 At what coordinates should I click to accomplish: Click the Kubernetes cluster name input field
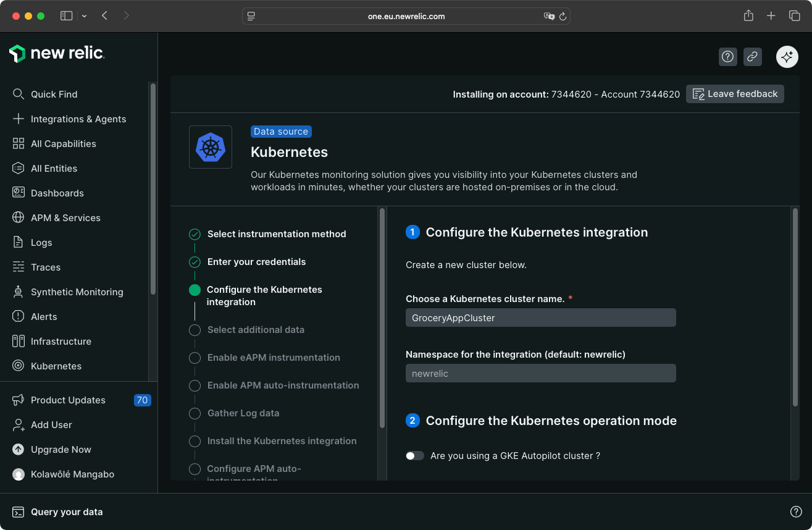[x=540, y=318]
